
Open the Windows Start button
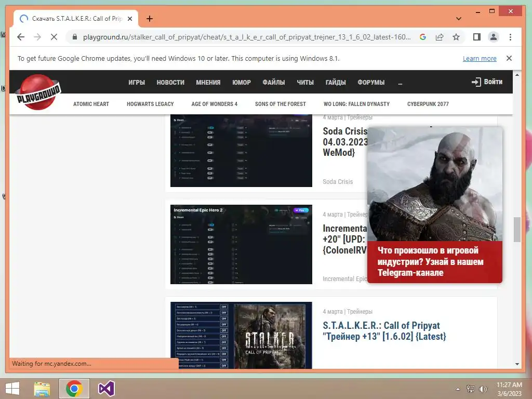point(12,389)
